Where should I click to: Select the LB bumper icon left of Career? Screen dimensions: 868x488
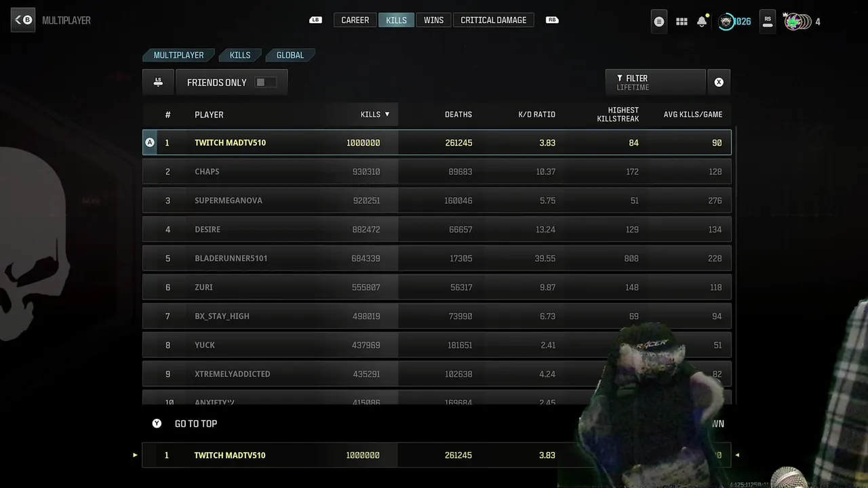click(x=315, y=20)
